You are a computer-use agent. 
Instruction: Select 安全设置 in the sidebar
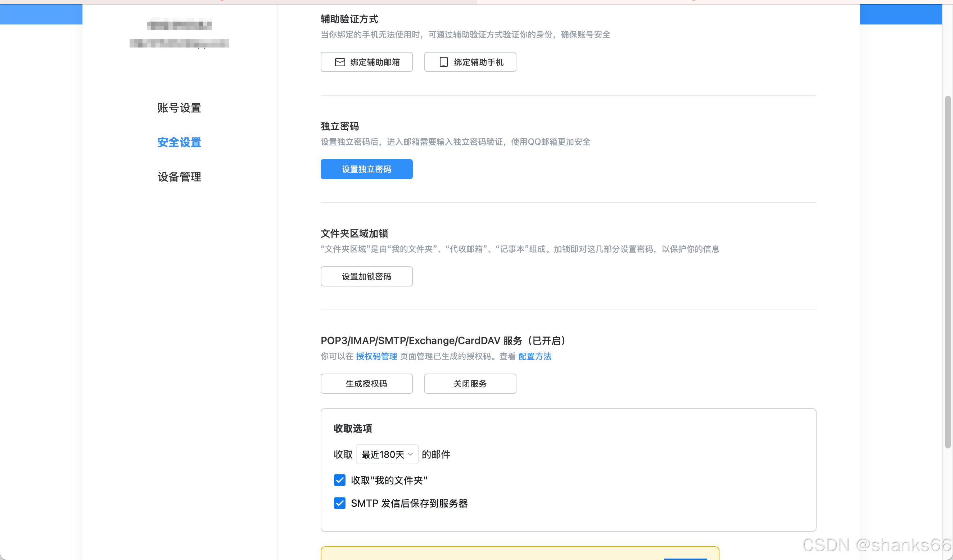tap(179, 142)
